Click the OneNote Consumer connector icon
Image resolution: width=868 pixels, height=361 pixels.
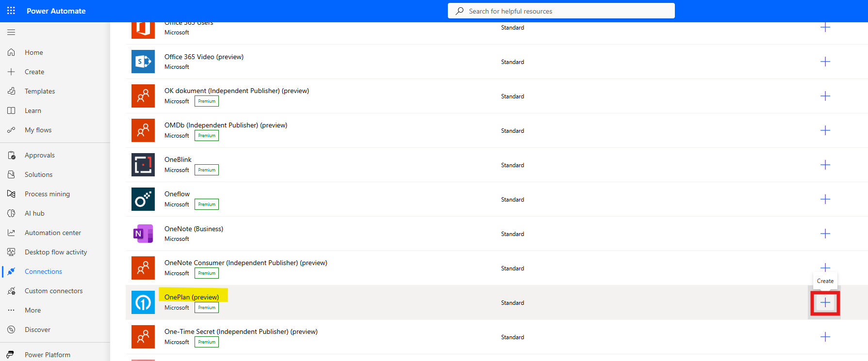[x=143, y=268]
